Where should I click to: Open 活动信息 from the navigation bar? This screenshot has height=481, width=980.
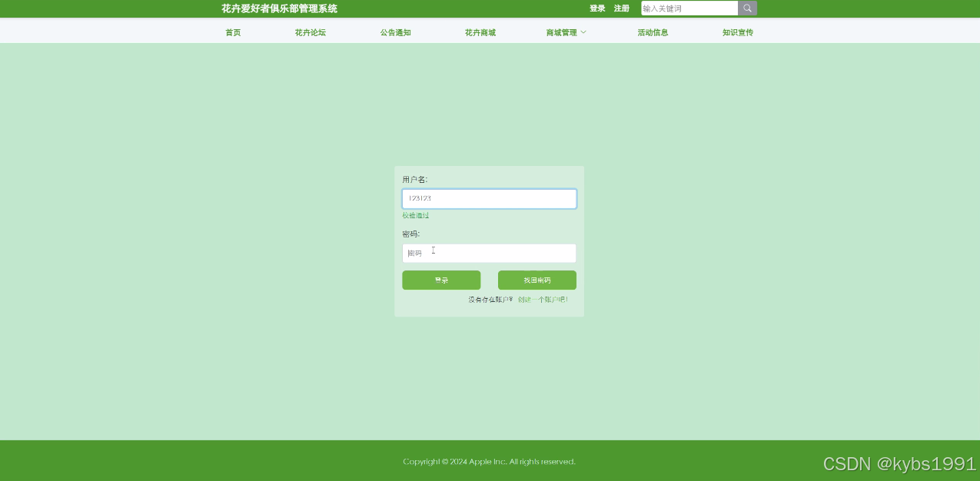tap(653, 32)
